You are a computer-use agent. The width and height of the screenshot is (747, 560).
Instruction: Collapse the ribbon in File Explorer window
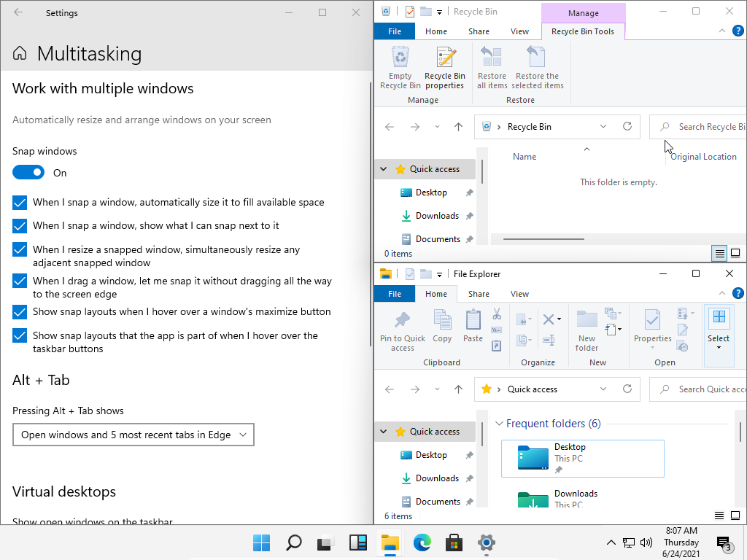(721, 293)
